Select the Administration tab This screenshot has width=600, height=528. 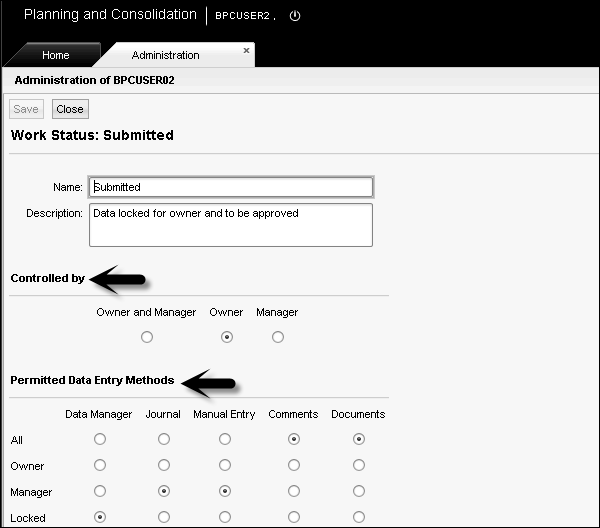(x=165, y=55)
